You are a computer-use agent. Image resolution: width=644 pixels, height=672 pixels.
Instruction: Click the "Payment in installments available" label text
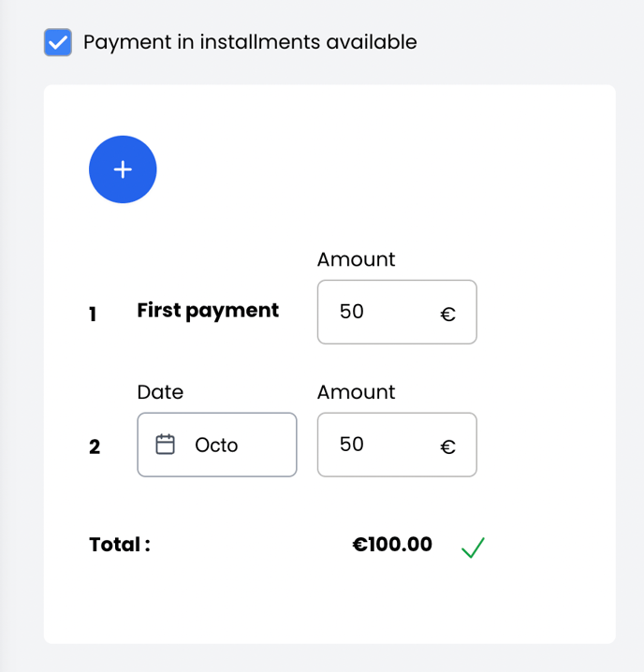tap(250, 42)
